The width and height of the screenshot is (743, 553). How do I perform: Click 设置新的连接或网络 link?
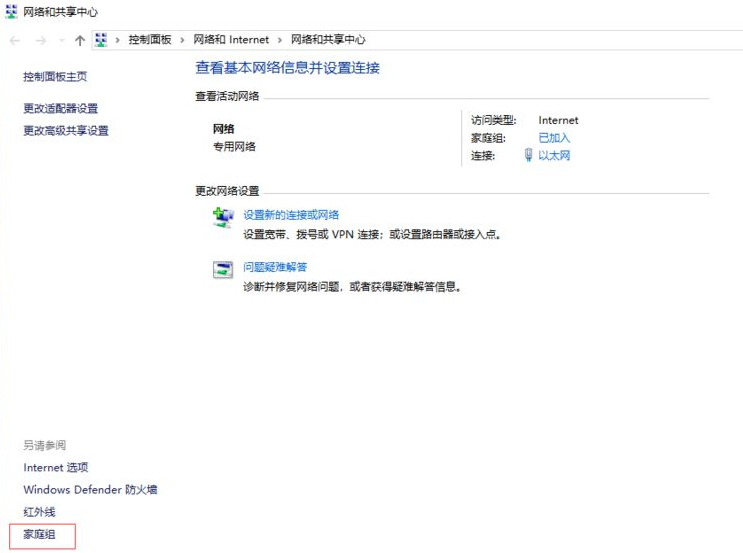(291, 215)
